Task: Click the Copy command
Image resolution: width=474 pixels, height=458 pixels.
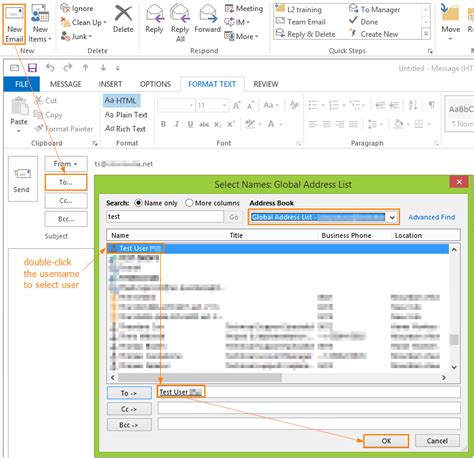Action: click(x=48, y=115)
